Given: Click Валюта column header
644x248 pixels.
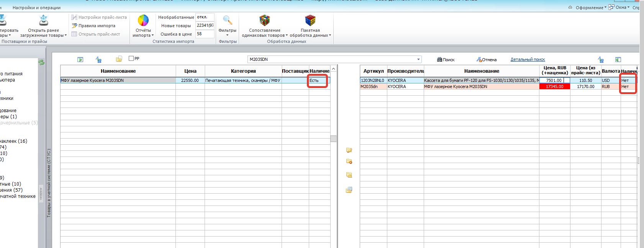Looking at the screenshot, I should [x=611, y=71].
